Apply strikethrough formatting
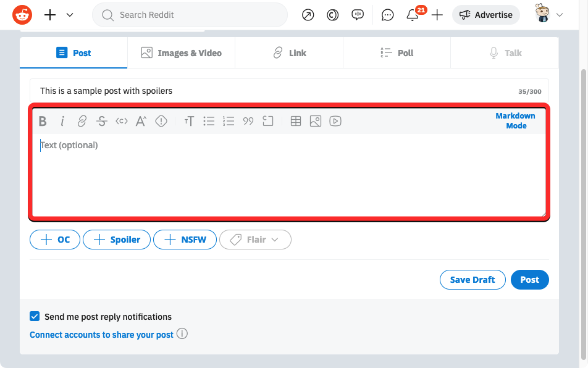This screenshot has height=368, width=588. click(x=102, y=122)
